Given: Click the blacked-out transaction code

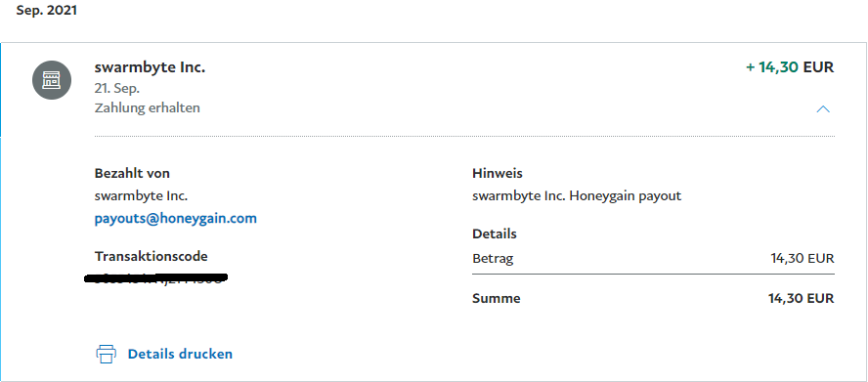Looking at the screenshot, I should coord(156,277).
